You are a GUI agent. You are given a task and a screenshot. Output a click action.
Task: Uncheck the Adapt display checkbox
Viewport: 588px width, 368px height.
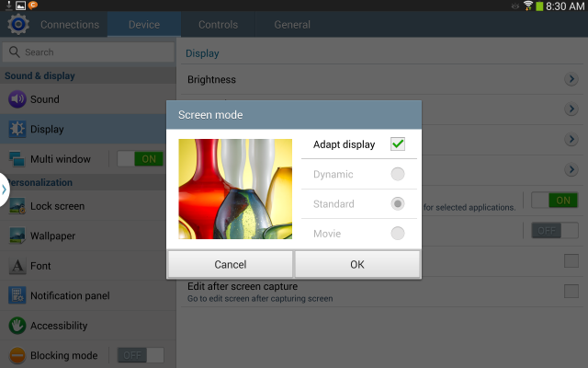tap(398, 144)
